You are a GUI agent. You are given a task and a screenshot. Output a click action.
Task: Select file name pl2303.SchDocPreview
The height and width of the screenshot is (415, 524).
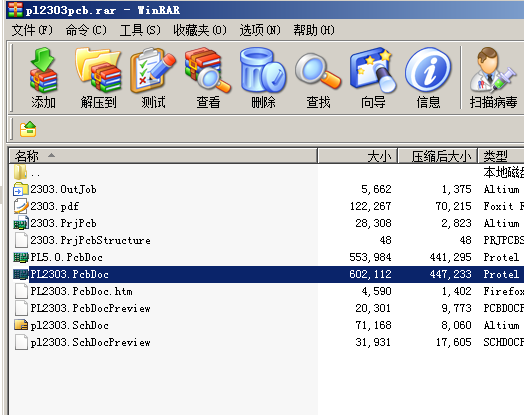(91, 342)
